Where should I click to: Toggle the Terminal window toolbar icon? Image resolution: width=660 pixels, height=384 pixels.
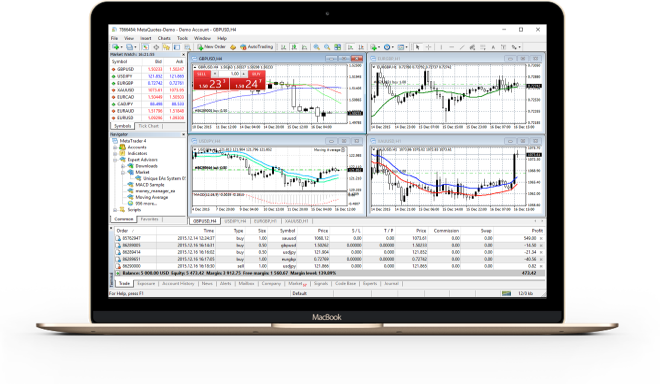point(177,47)
